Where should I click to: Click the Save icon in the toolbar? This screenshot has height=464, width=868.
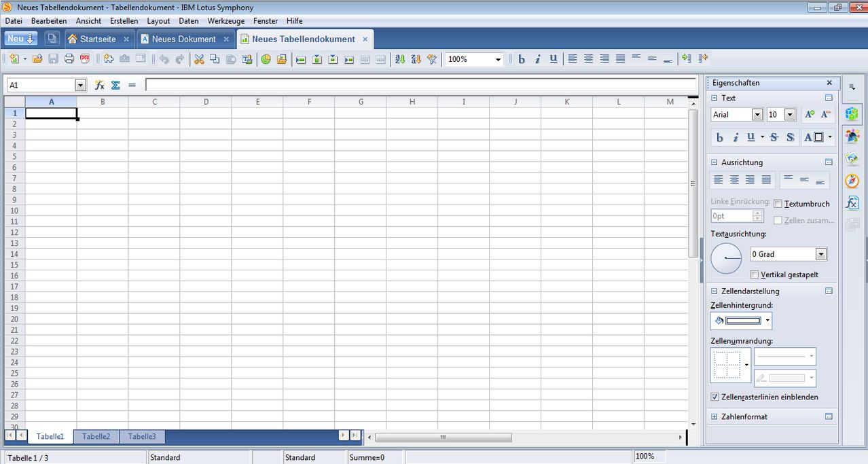point(53,59)
